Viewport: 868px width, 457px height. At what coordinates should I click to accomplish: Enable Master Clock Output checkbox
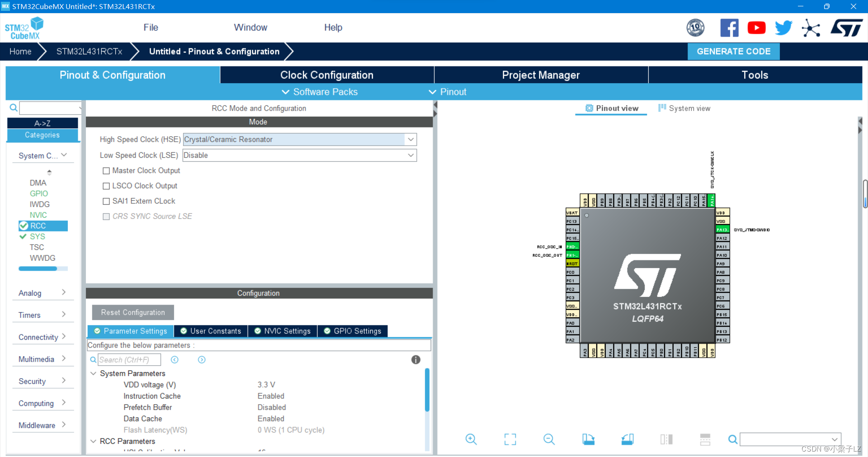pyautogui.click(x=106, y=170)
